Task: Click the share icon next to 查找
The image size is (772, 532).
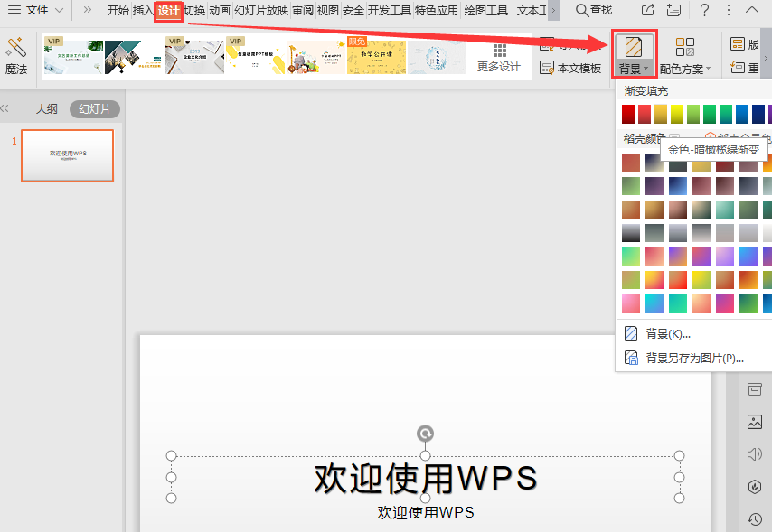Action: click(648, 10)
